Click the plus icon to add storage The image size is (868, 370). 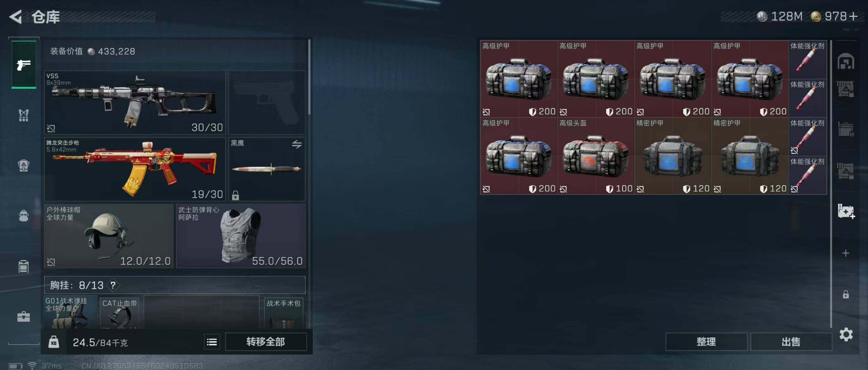[x=846, y=253]
